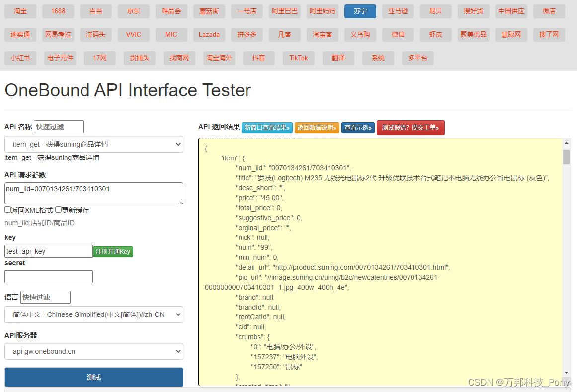Switch to the 货捕头 tab

coord(140,58)
